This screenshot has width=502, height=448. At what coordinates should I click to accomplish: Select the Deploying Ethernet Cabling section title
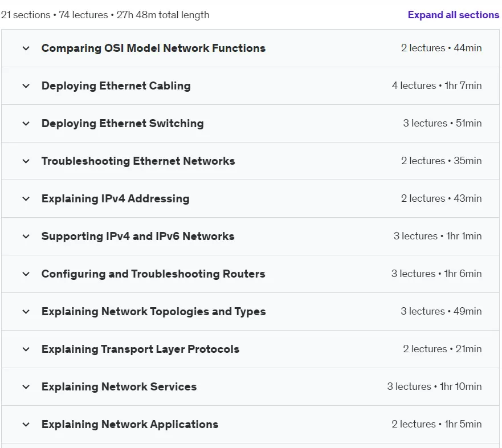[116, 86]
